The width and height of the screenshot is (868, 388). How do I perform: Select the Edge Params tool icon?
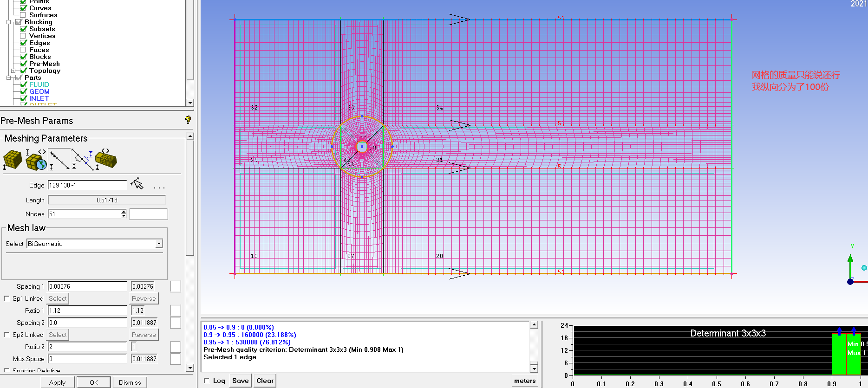[59, 160]
